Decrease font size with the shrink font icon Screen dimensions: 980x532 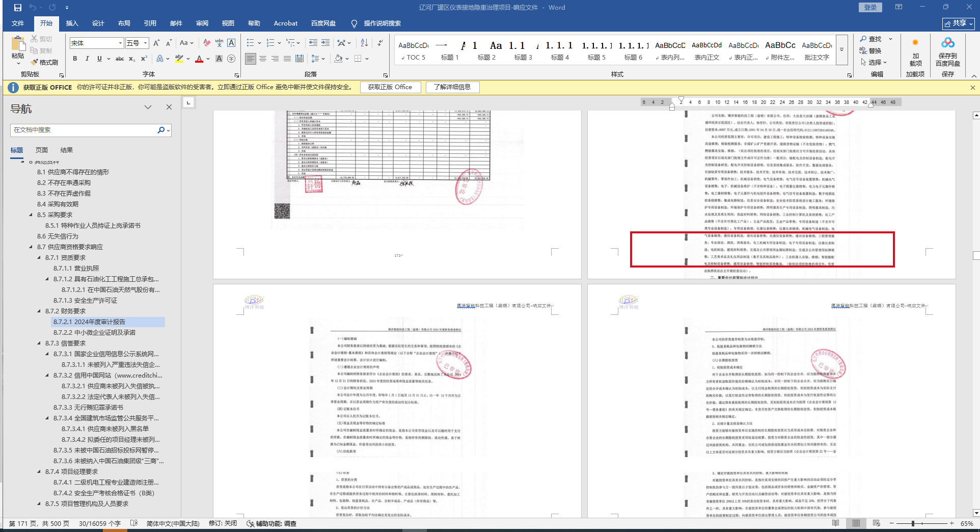click(169, 43)
